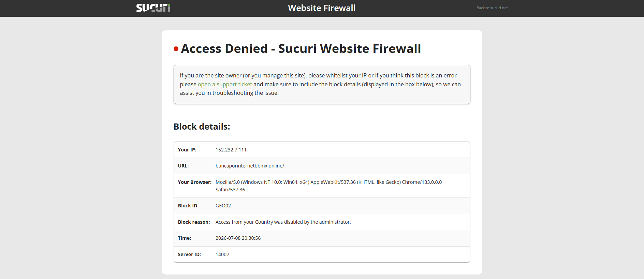Click the 'Time:' row label
Image resolution: width=644 pixels, height=279 pixels.
[184, 238]
